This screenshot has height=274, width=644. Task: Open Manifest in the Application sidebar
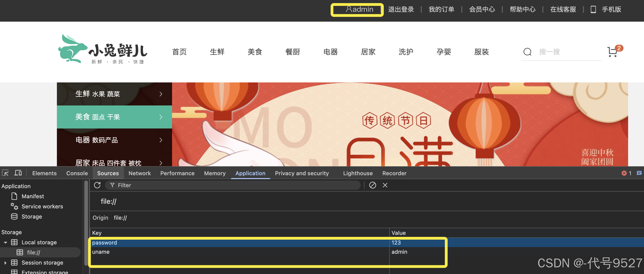coord(32,196)
